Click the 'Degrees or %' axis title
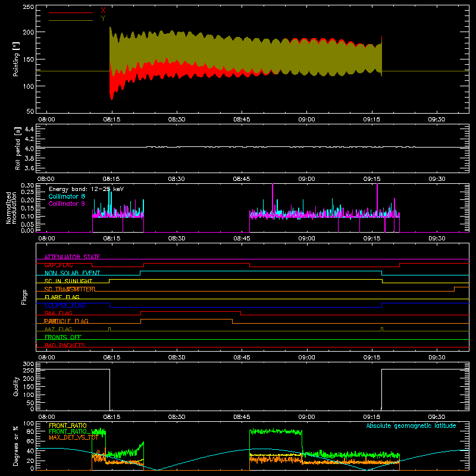 coord(16,446)
